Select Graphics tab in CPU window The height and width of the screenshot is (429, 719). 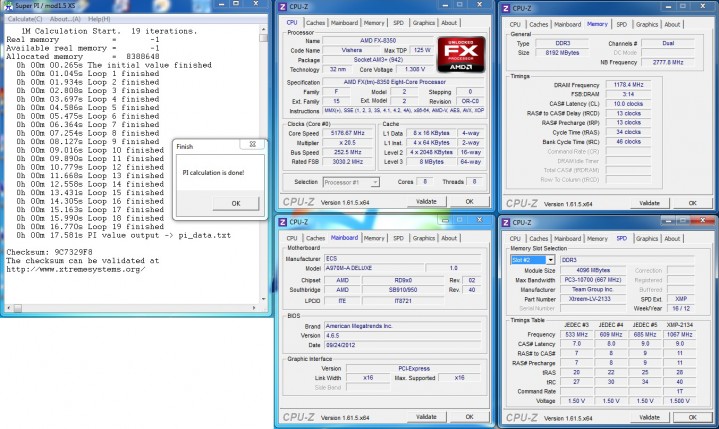click(x=424, y=23)
